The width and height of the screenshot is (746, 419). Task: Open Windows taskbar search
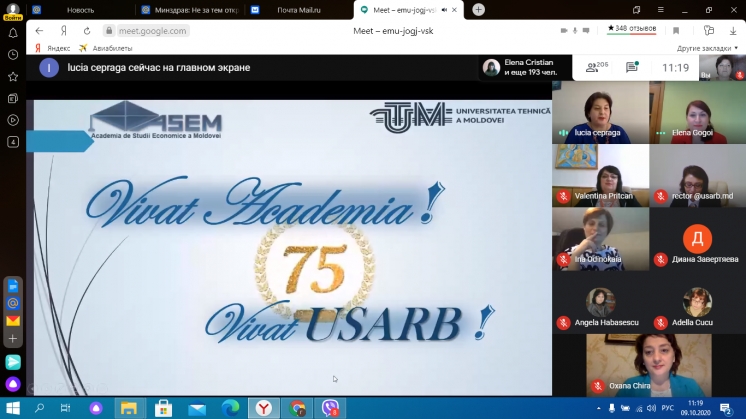pos(39,408)
